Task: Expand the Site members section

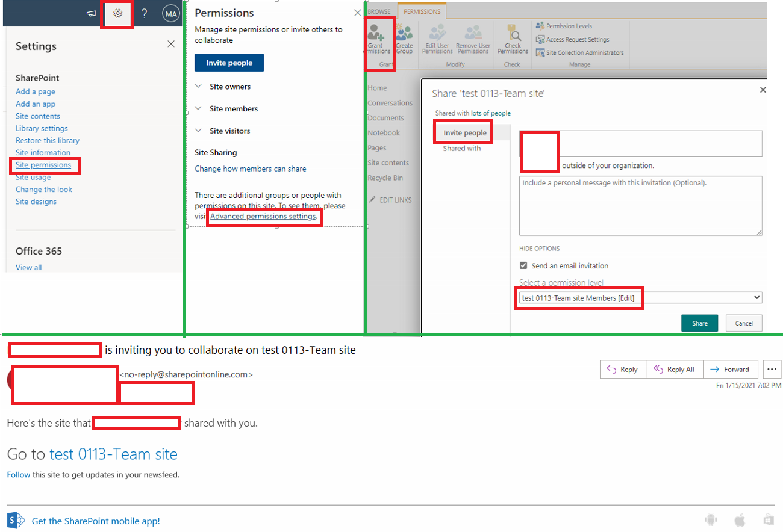Action: pos(226,109)
